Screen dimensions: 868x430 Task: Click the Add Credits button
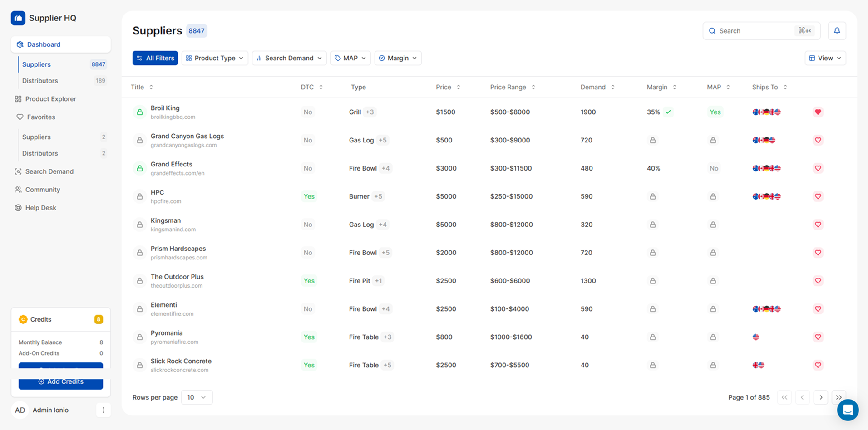61,382
